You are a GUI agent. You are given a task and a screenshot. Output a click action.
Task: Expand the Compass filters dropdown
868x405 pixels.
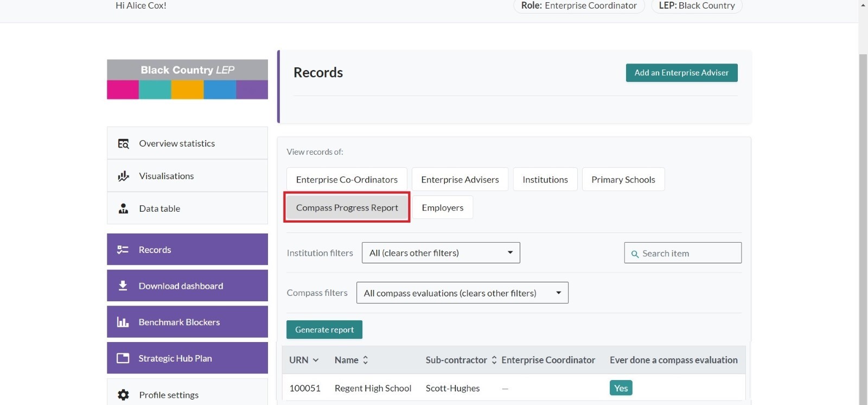[462, 293]
